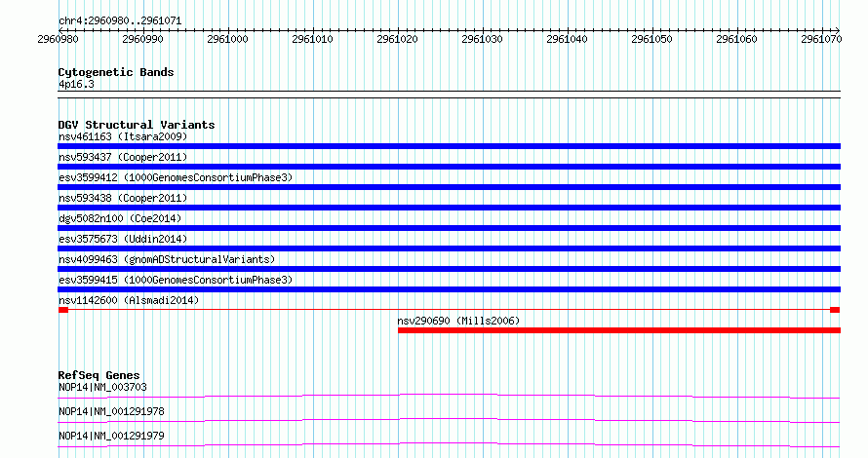The height and width of the screenshot is (458, 868).
Task: Open variant nsv290690 (Mills2006) label
Action: click(x=458, y=321)
